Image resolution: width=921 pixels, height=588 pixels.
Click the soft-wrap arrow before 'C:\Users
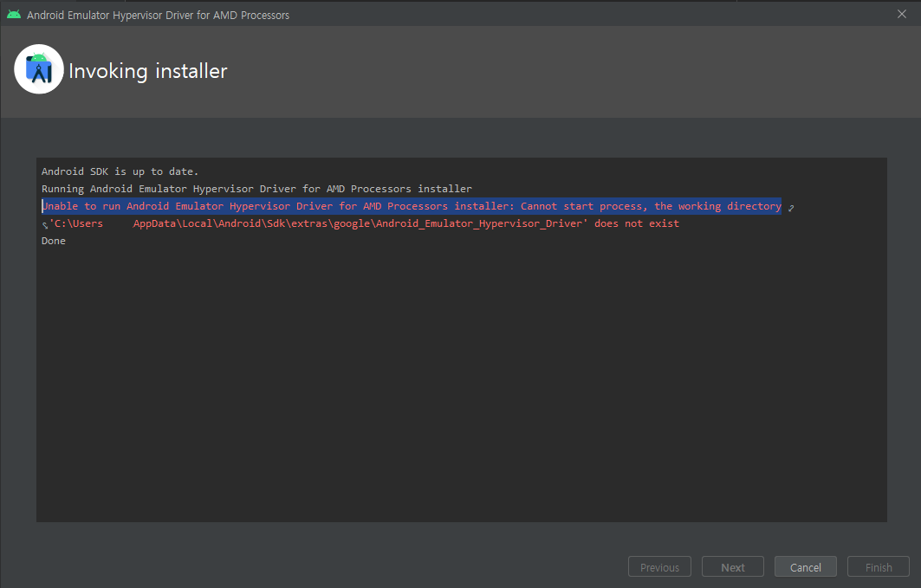[45, 225]
